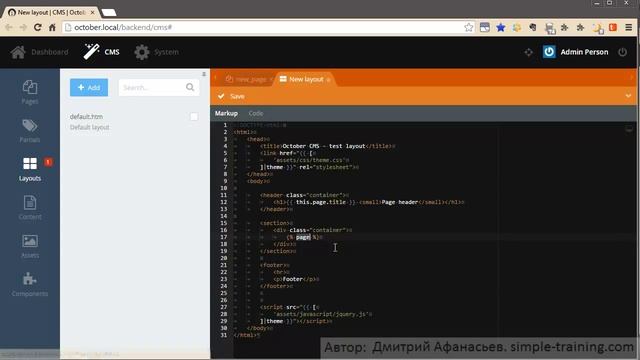Screen dimensions: 640x360
Task: Open a new browser tab
Action: coord(109,13)
